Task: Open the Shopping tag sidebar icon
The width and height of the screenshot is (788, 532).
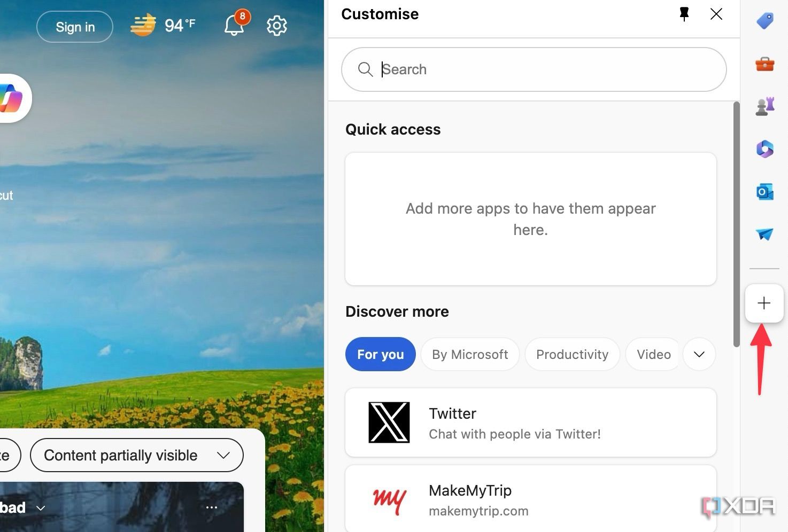Action: pos(764,21)
